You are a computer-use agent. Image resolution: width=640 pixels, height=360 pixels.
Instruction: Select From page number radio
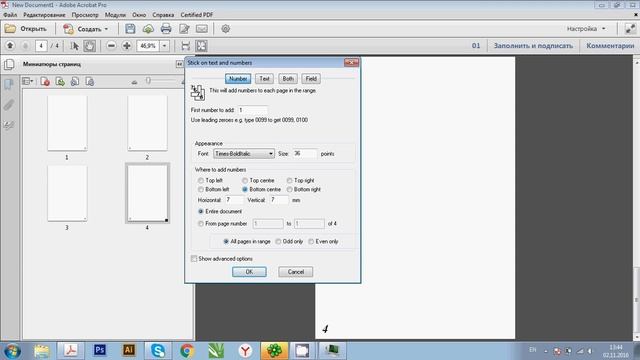tap(201, 224)
